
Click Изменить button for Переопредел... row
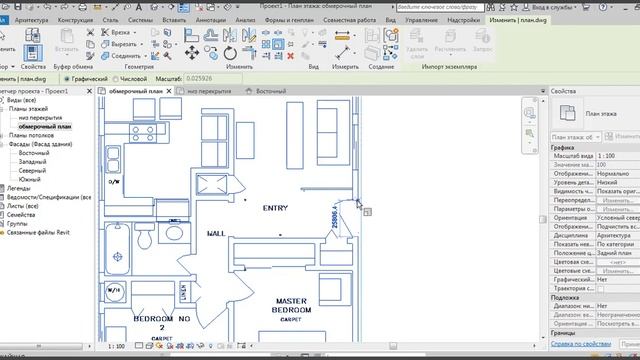(x=618, y=200)
